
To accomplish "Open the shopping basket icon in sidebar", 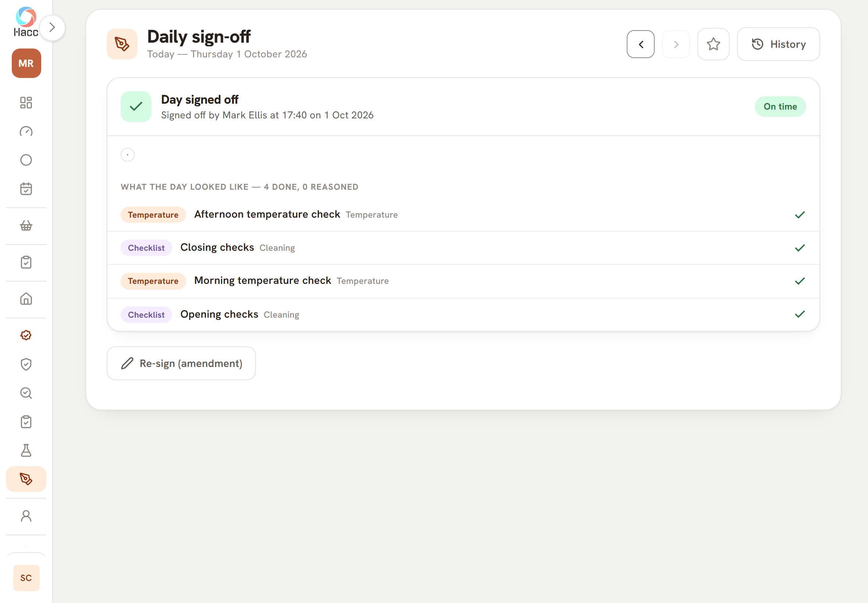I will click(26, 225).
